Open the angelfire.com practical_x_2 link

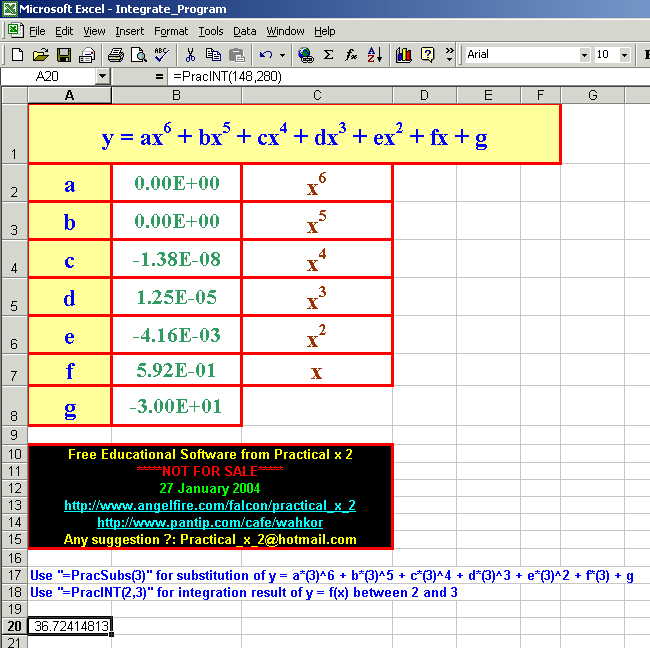209,505
